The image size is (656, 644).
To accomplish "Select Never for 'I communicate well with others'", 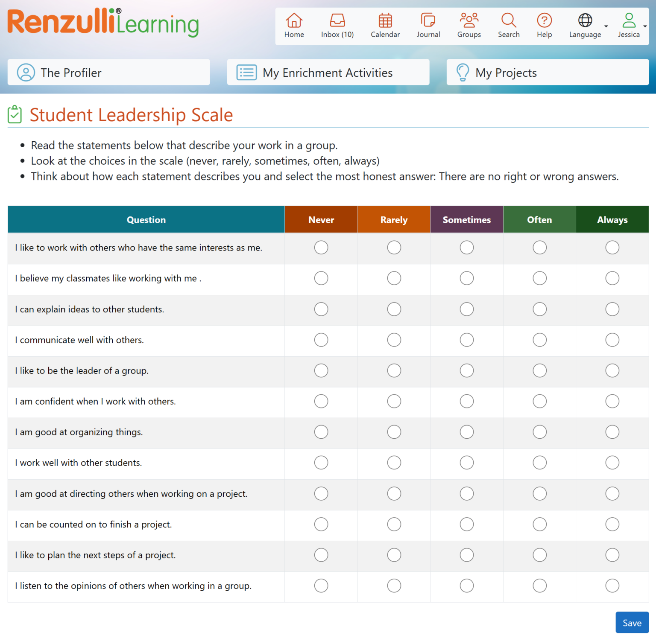I will tap(321, 340).
